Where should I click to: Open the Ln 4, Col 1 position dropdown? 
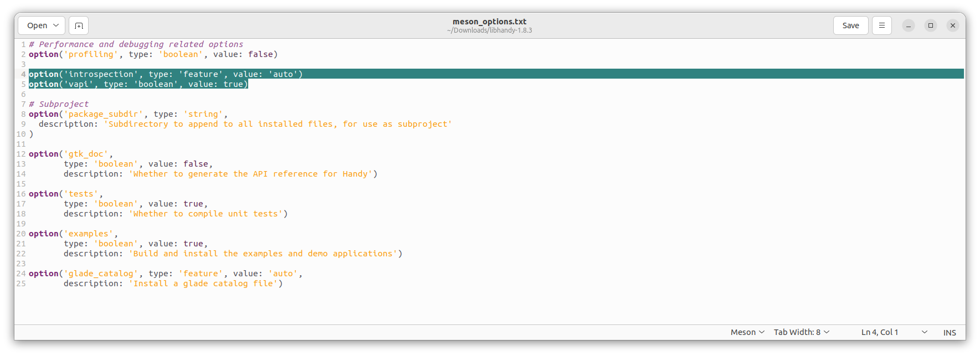[894, 332]
